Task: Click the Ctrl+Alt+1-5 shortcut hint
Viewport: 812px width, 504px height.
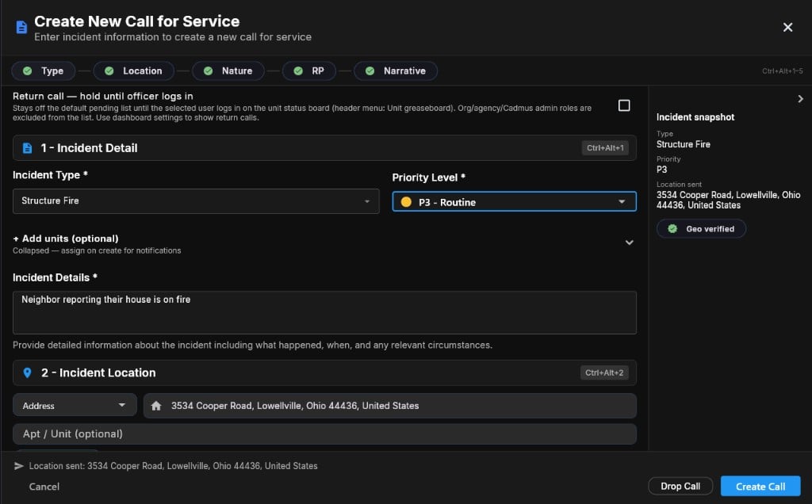Action: click(782, 71)
